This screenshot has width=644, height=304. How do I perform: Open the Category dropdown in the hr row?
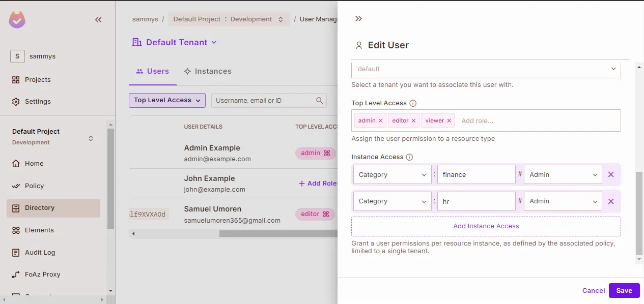pyautogui.click(x=392, y=201)
